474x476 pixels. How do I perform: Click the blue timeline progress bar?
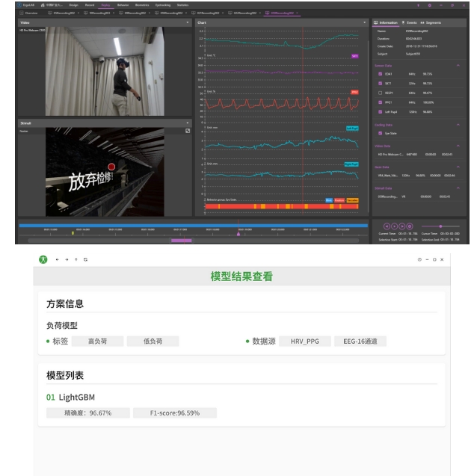[194, 226]
